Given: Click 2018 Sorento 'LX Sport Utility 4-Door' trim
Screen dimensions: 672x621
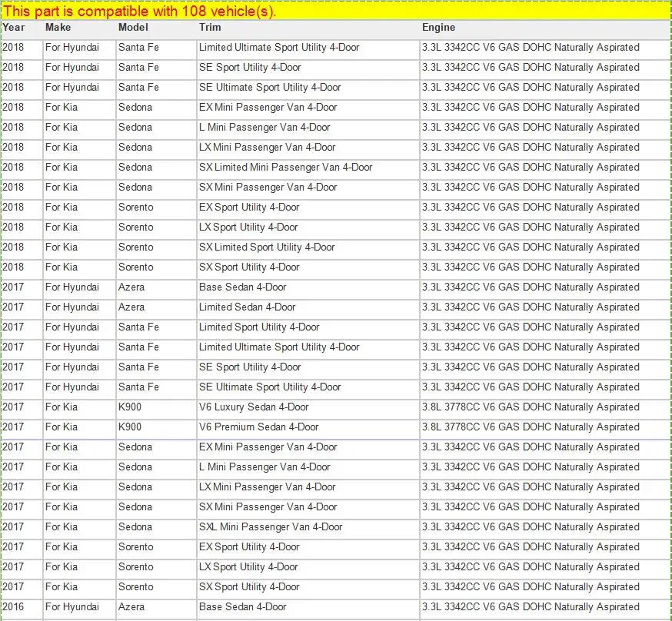Looking at the screenshot, I should 248,227.
